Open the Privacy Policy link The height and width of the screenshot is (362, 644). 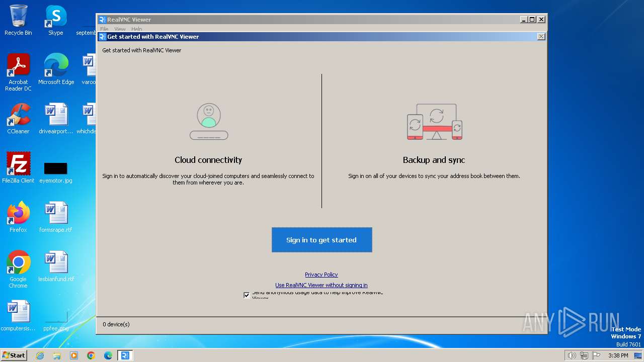click(321, 275)
